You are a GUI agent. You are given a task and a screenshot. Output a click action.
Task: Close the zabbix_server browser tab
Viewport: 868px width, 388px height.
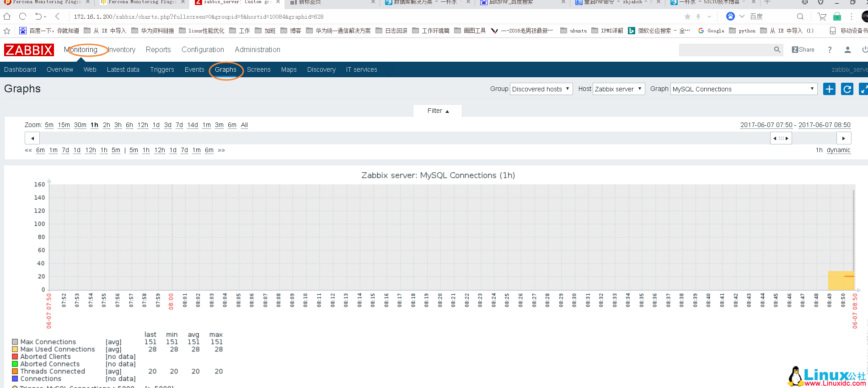point(278,2)
